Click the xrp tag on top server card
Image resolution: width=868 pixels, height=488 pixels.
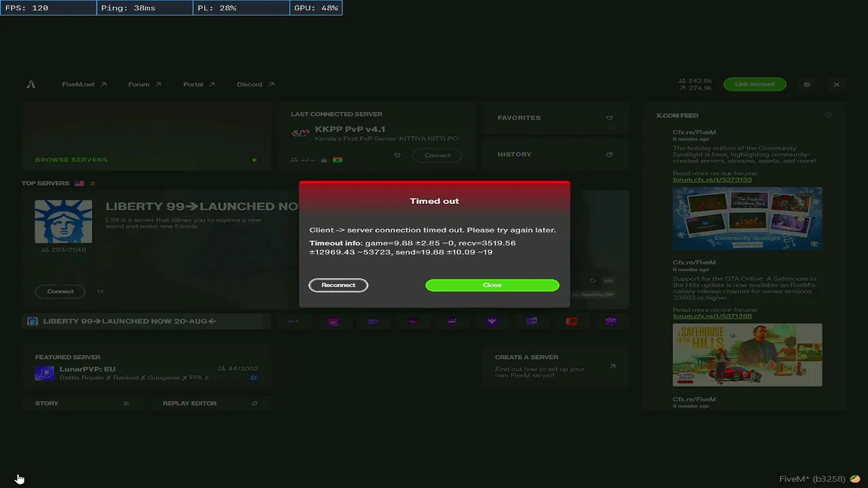point(609,281)
